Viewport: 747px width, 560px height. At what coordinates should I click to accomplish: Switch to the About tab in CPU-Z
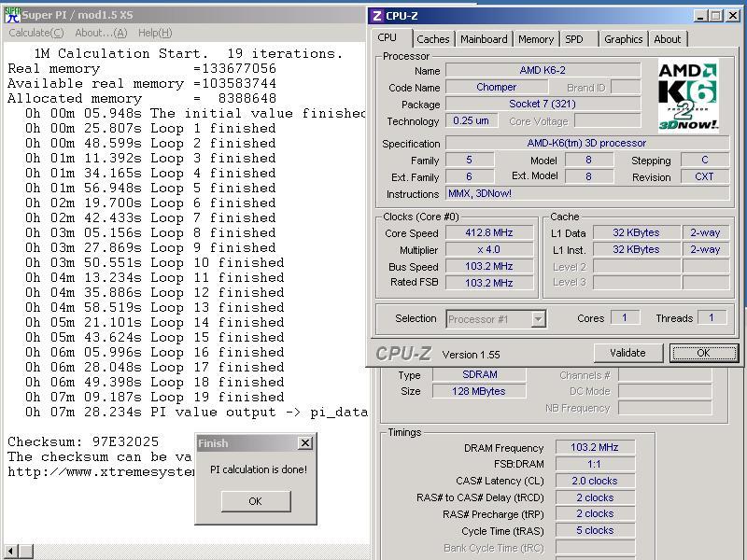(x=667, y=39)
